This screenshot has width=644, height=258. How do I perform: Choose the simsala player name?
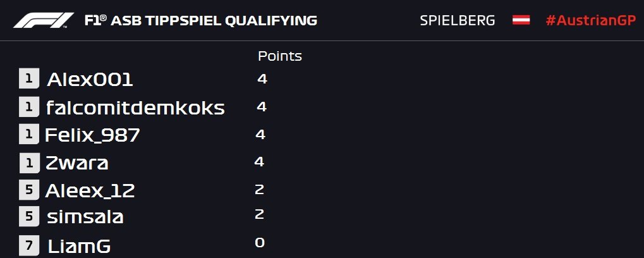click(85, 217)
